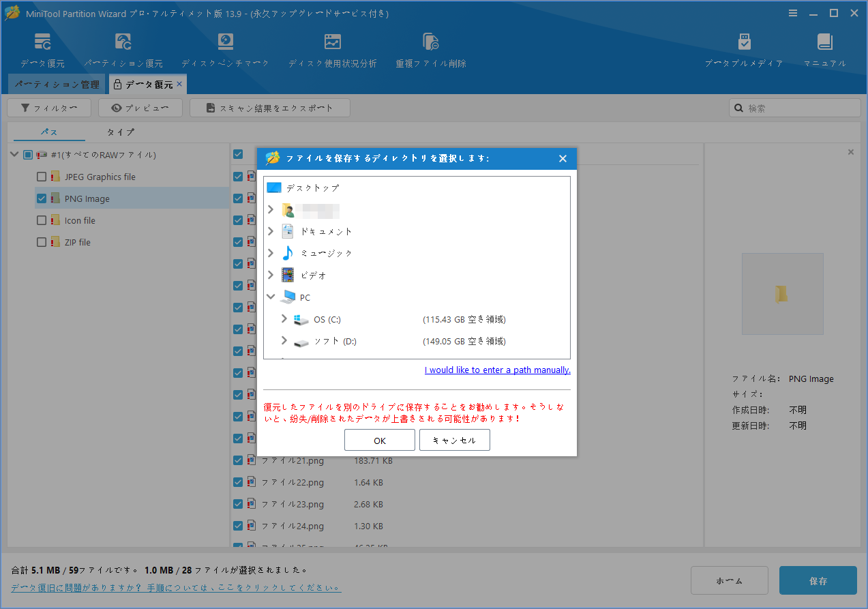The height and width of the screenshot is (609, 868).
Task: Click the JPEG Graphics file icon
Action: (55, 177)
